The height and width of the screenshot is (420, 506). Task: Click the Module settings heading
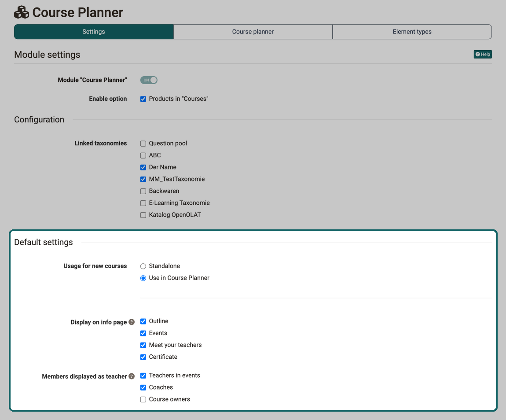(47, 55)
